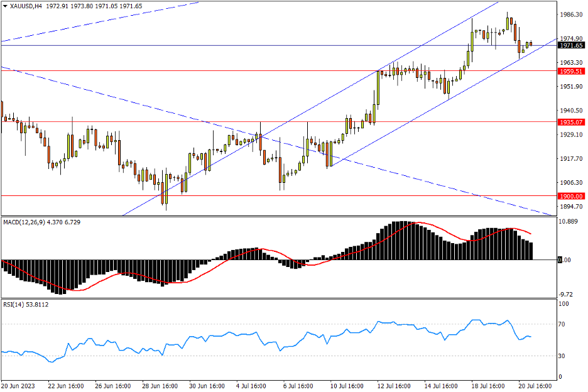Image resolution: width=588 pixels, height=392 pixels.
Task: Click the 1986.30 price scale value
Action: (x=572, y=14)
